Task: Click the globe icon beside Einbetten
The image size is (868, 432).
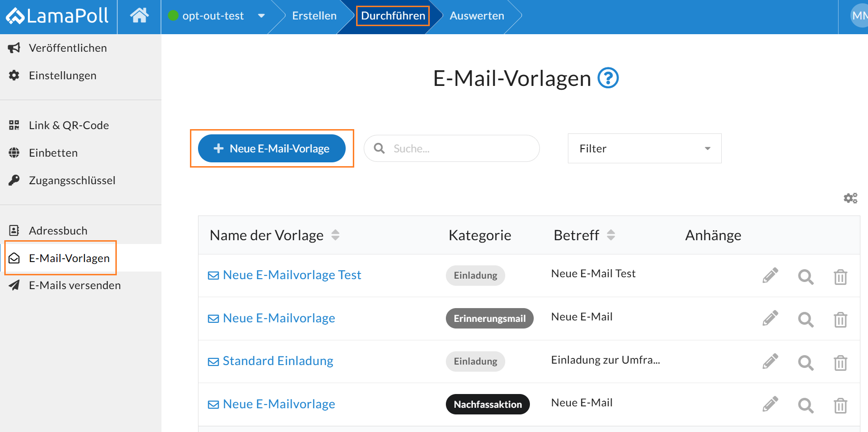Action: tap(14, 153)
